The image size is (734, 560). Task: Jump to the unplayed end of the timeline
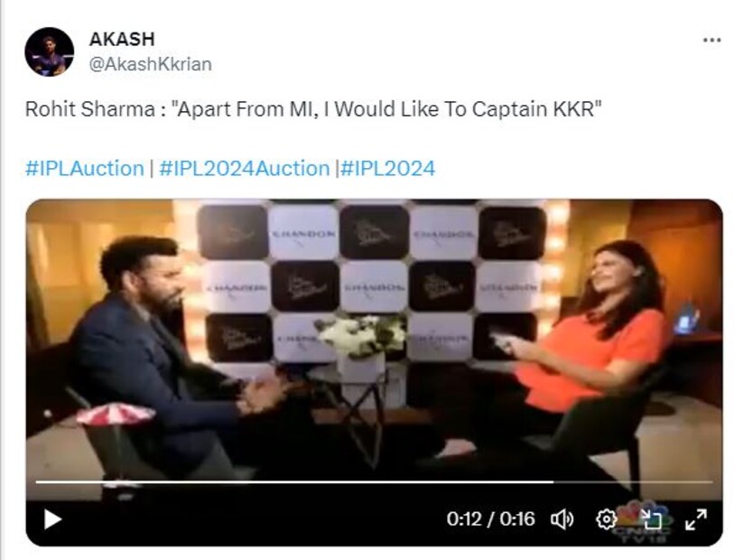[633, 481]
